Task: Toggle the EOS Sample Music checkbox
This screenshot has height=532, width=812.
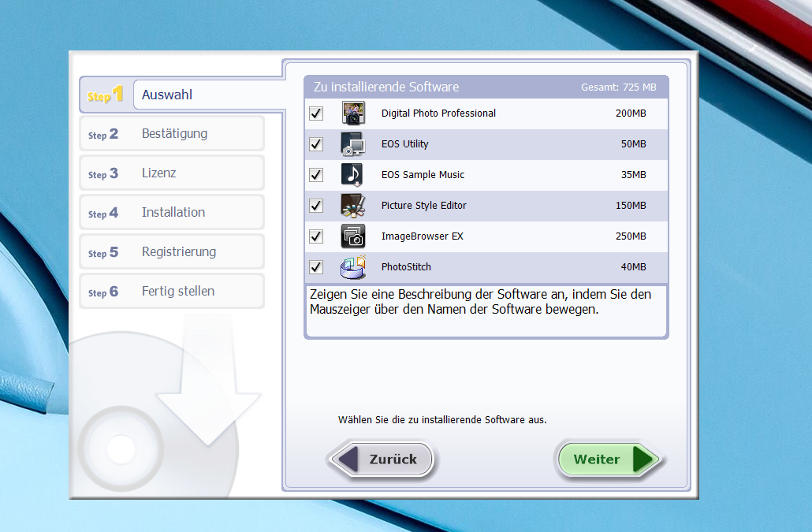Action: point(316,175)
